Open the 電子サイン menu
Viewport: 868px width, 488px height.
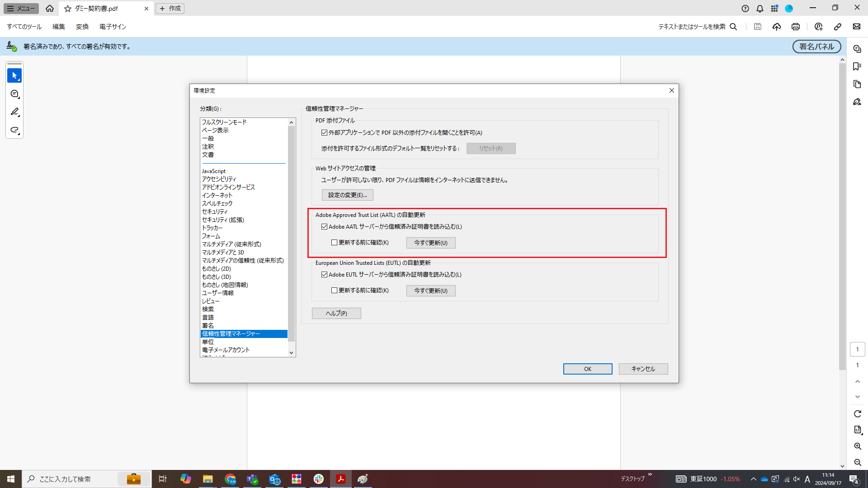point(113,27)
